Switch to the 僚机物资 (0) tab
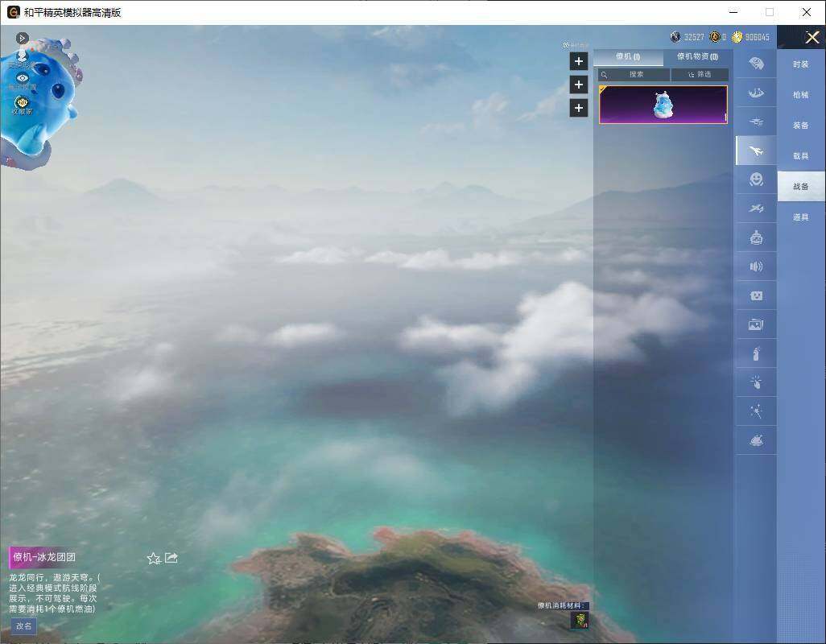The image size is (826, 644). pos(697,56)
